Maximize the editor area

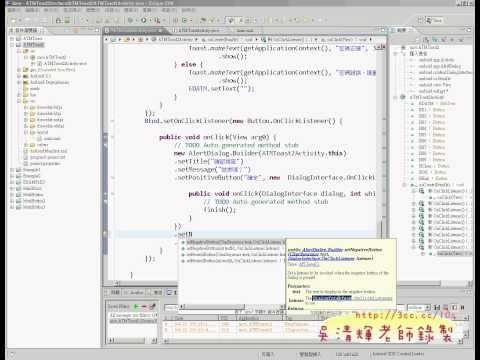tap(383, 30)
